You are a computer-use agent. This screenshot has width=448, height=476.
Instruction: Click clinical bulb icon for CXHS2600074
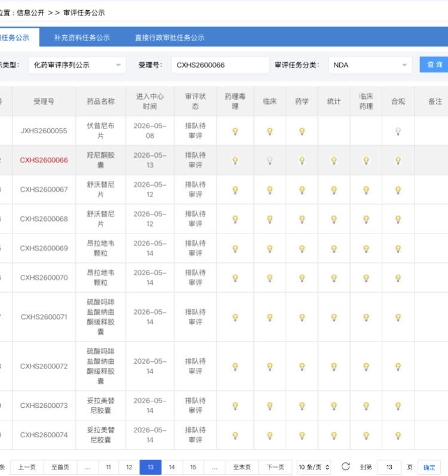click(269, 435)
